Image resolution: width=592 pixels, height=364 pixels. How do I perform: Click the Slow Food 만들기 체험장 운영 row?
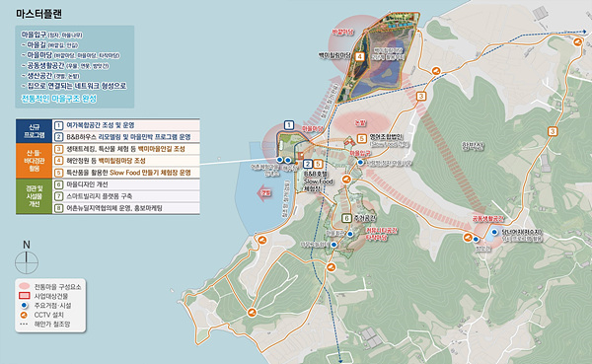point(126,173)
